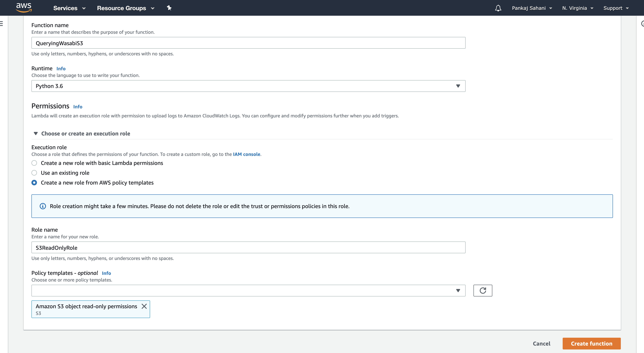Select Create a new role from AWS policy templates
Screen dimensions: 644x353
pos(34,183)
